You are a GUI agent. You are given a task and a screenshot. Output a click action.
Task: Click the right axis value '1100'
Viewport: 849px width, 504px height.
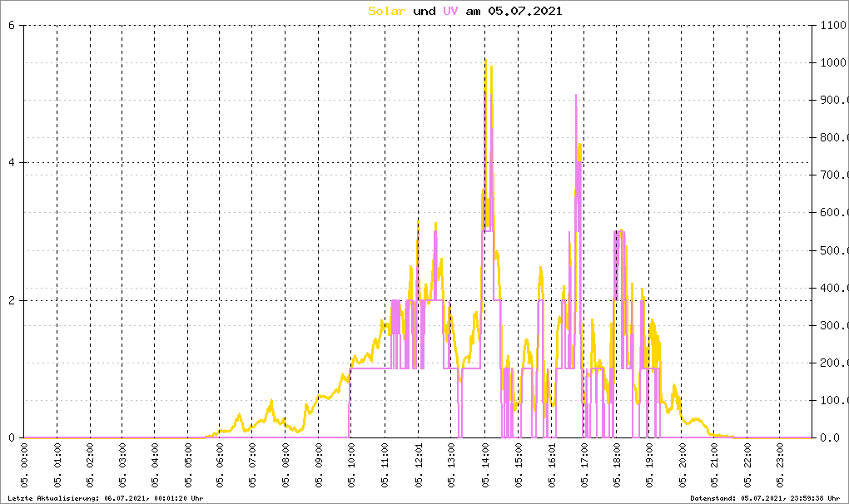(834, 25)
